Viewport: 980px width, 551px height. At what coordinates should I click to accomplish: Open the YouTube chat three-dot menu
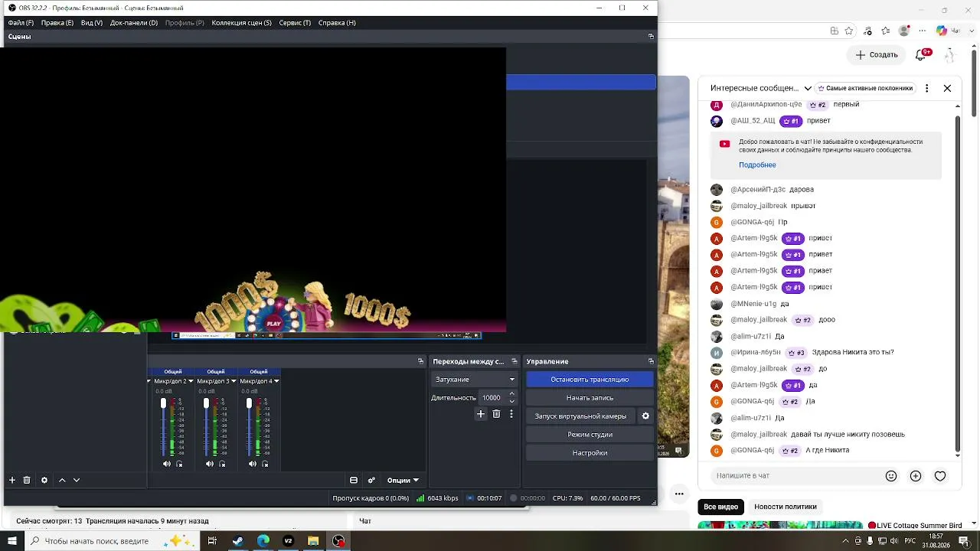927,88
